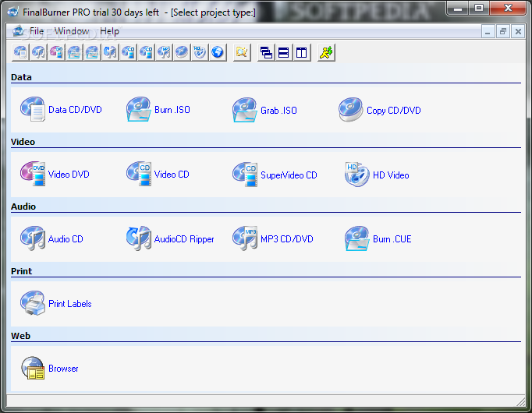Launch the AudioCD Ripper

[170, 239]
